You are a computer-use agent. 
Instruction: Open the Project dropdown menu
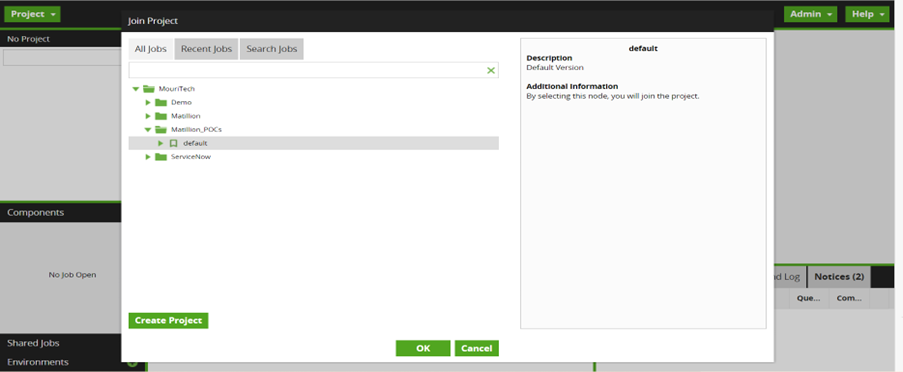point(32,14)
